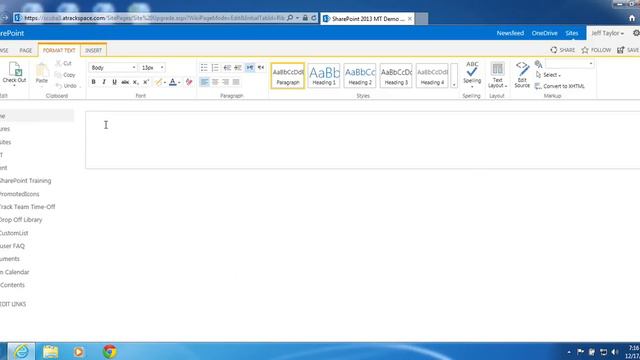This screenshot has width=640, height=360.
Task: Apply the Heading 3 style
Action: click(x=396, y=76)
